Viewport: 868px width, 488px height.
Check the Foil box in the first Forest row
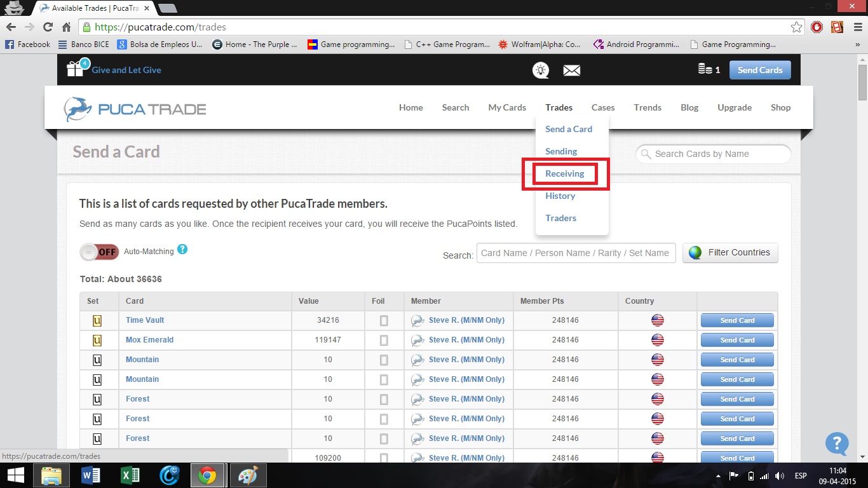[x=384, y=399]
